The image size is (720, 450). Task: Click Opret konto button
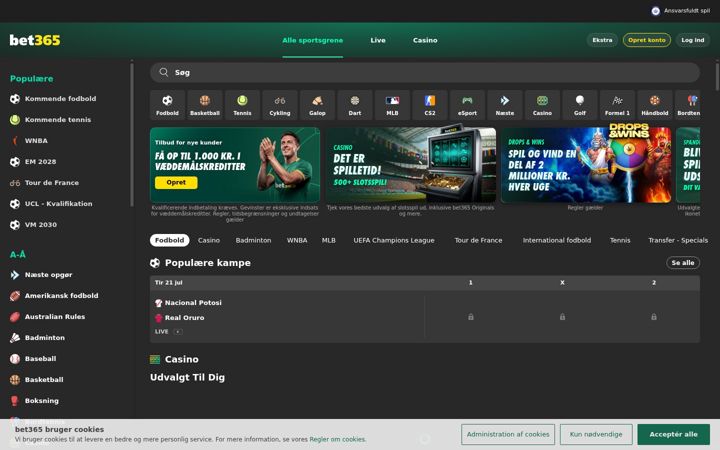(x=647, y=40)
